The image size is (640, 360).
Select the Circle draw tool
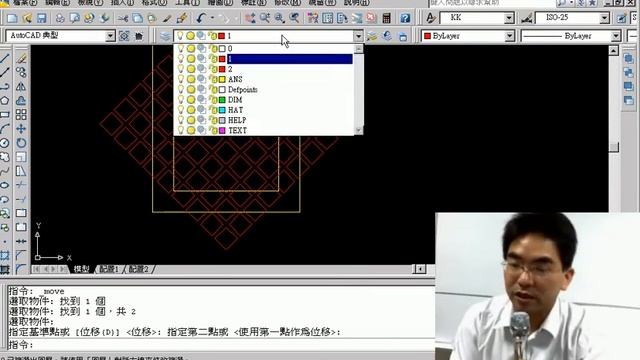tap(5, 143)
